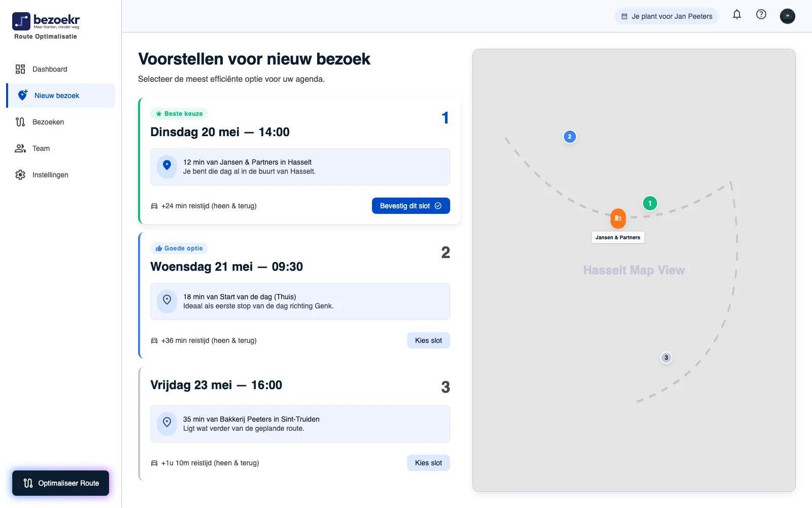The image size is (812, 508).
Task: Click text 18 min van Start van de dag (Thuis)
Action: pos(240,297)
